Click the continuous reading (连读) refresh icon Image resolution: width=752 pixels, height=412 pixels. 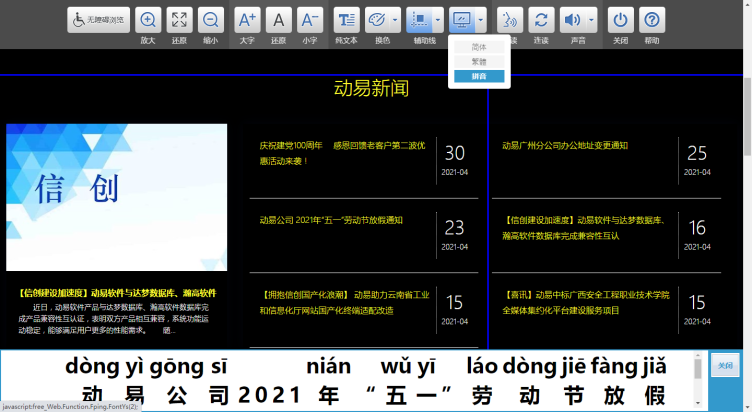click(541, 19)
